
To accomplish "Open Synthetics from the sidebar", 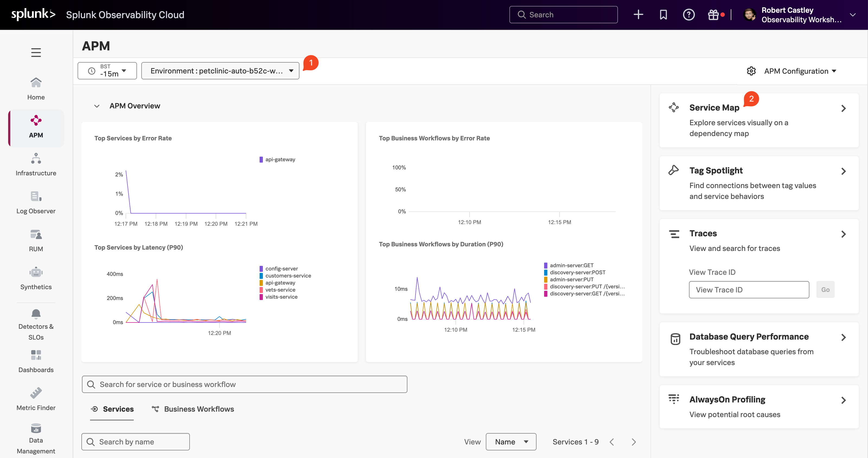I will [36, 279].
